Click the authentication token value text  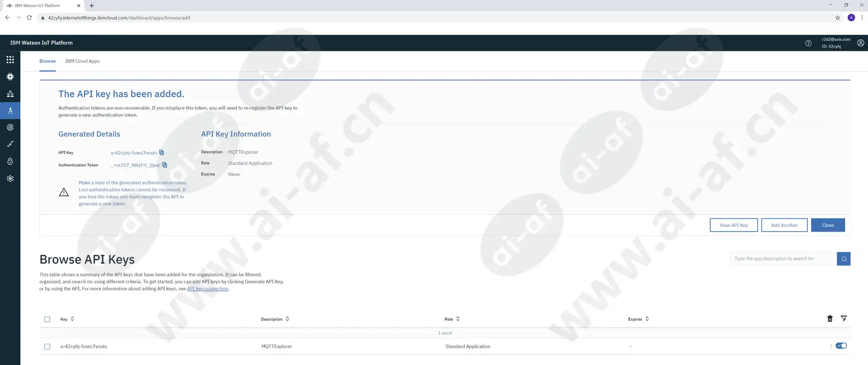[136, 165]
